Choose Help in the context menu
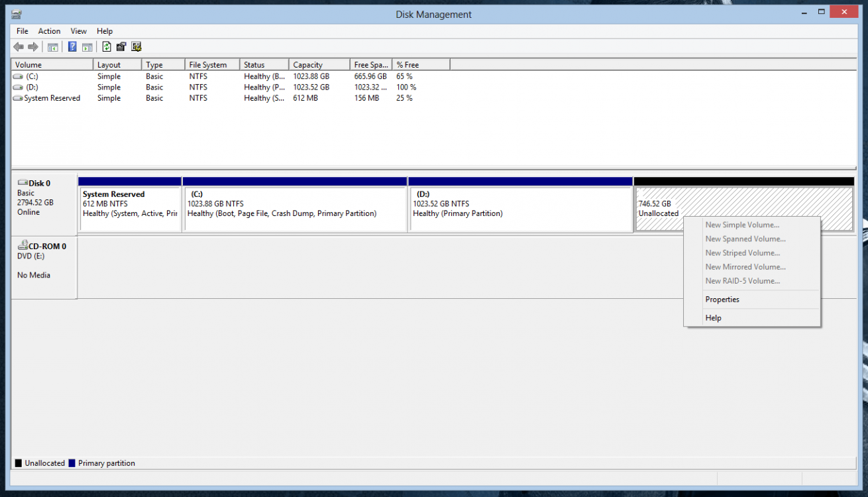Image resolution: width=868 pixels, height=497 pixels. click(713, 318)
